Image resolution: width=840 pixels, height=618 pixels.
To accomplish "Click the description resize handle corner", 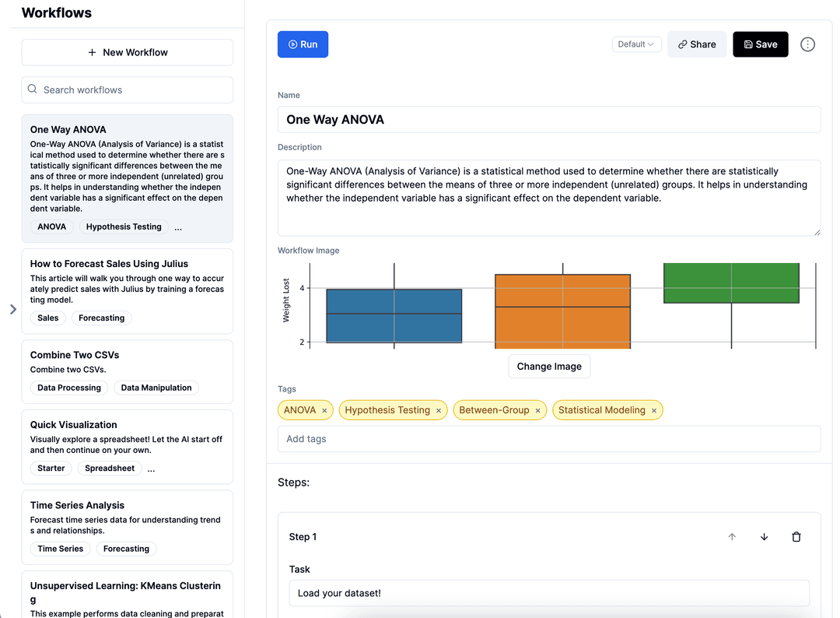I will pyautogui.click(x=817, y=232).
